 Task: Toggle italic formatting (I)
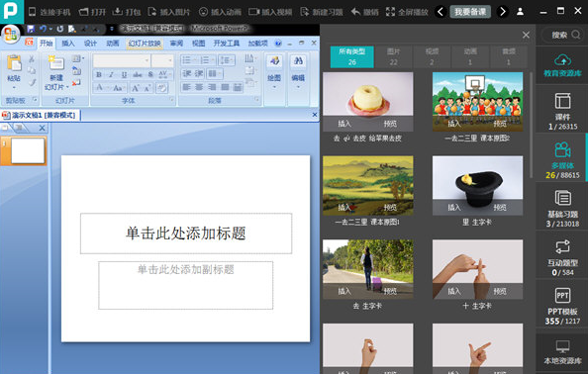coord(112,74)
